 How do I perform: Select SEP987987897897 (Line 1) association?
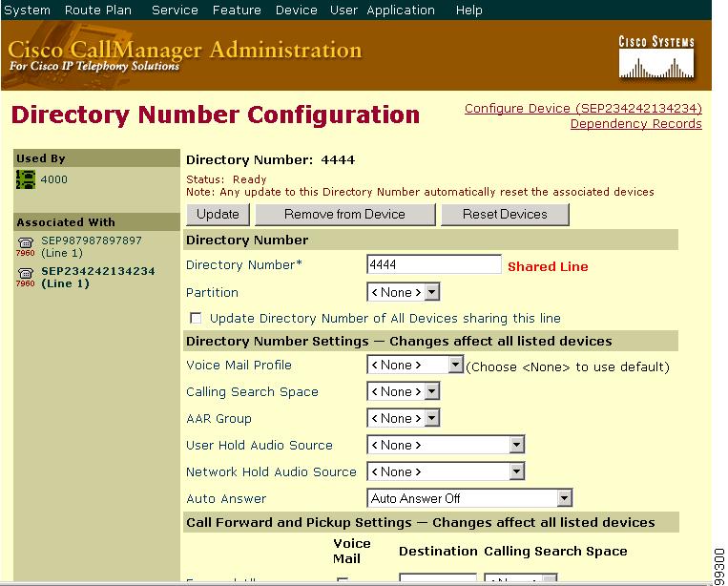91,246
